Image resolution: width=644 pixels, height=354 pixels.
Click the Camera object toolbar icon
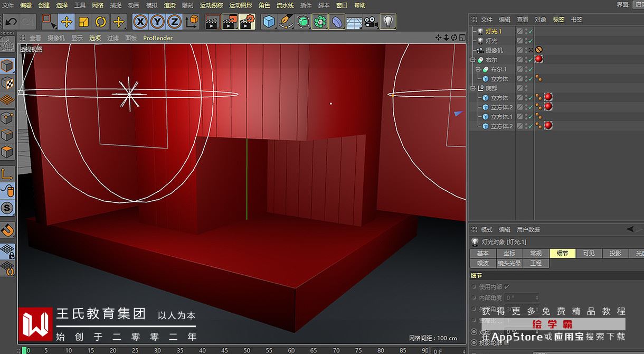point(371,22)
